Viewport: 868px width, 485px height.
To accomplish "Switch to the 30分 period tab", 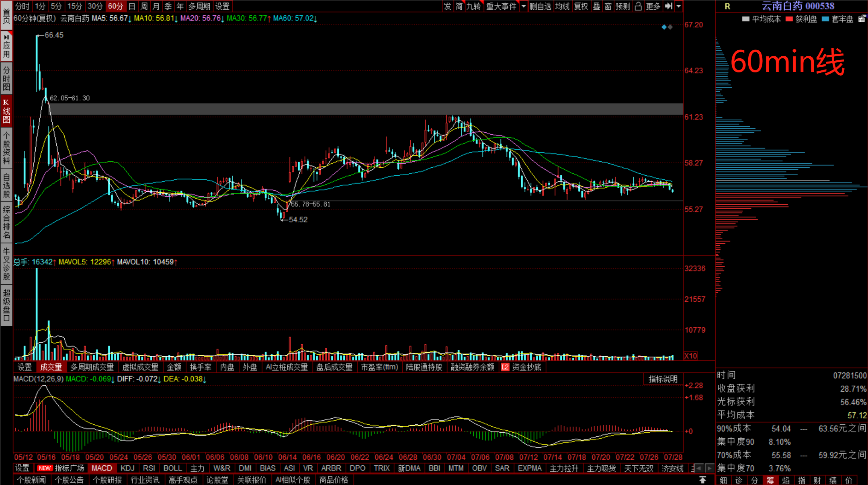I will click(95, 6).
